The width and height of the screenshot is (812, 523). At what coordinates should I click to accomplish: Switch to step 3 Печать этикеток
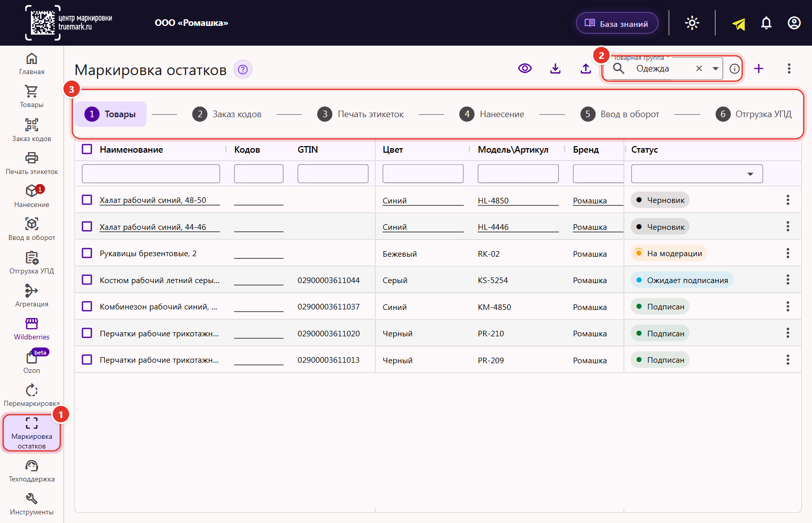point(361,114)
